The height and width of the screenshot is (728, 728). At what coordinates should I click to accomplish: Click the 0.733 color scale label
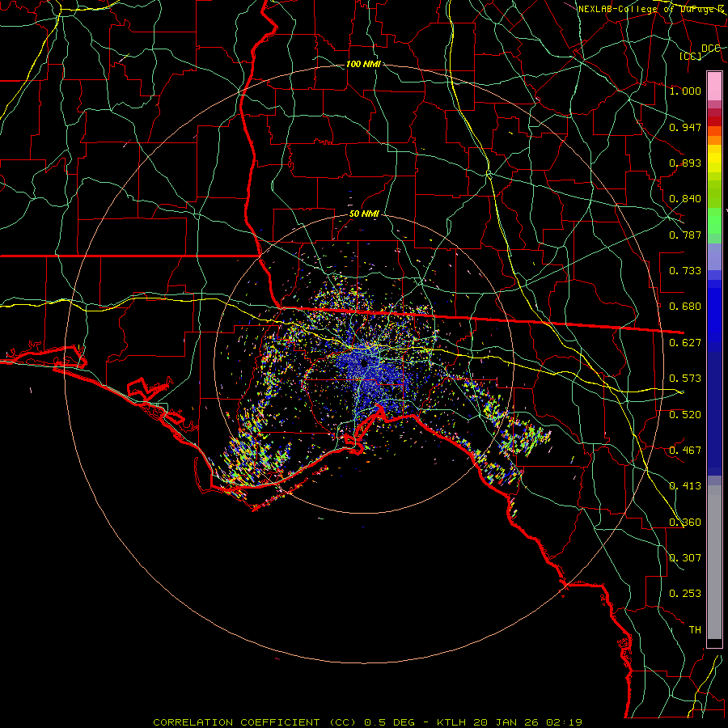(x=685, y=271)
